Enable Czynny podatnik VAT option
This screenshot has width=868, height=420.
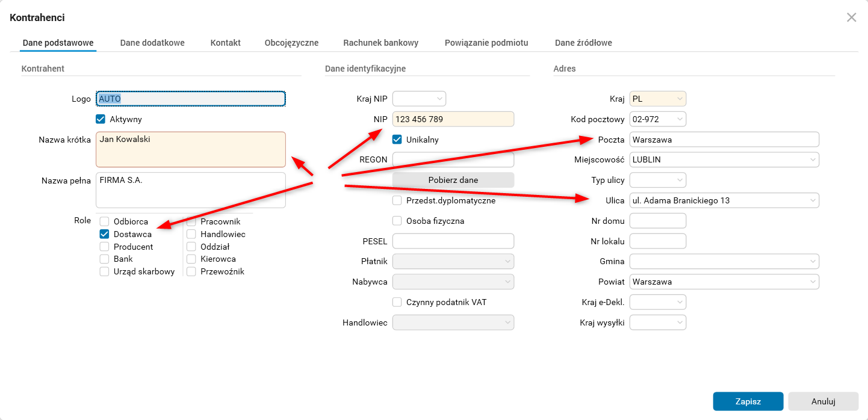pyautogui.click(x=397, y=302)
